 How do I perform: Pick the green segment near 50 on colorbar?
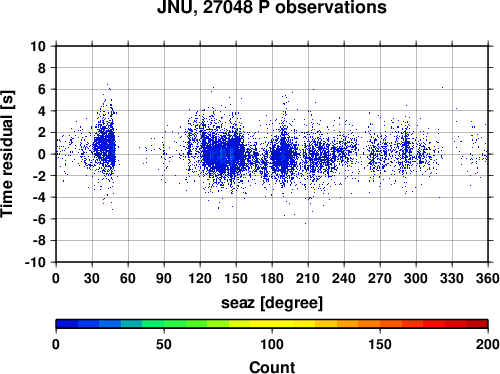[x=153, y=324]
